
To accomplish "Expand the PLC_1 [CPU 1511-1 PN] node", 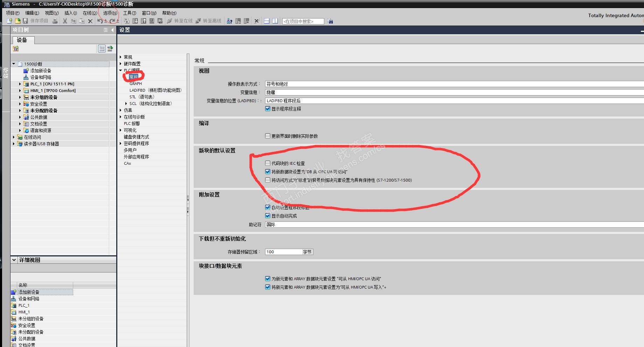I will pos(20,84).
